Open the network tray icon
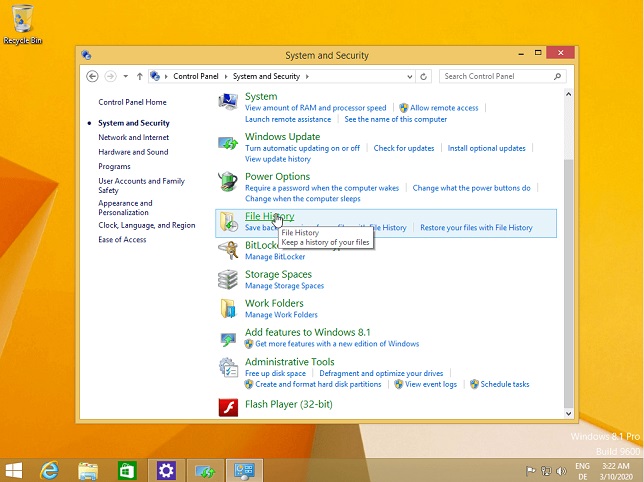Screen dimensions: 644x482 point(546,471)
